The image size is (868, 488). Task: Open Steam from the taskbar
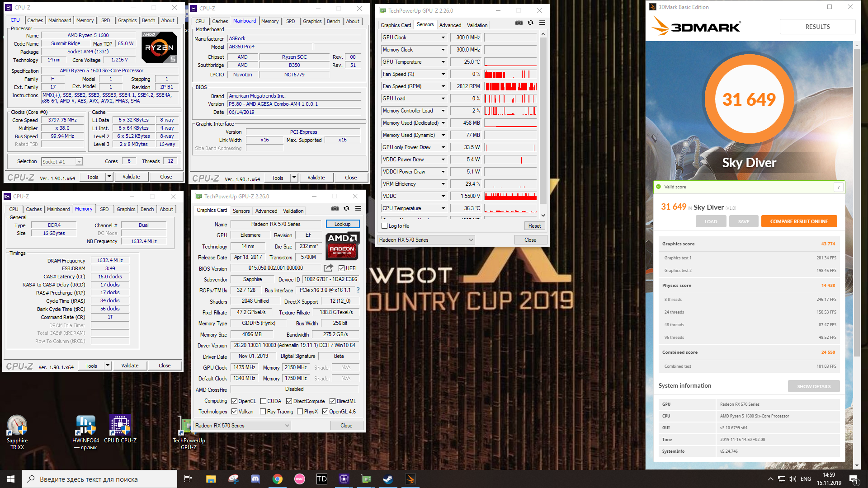[x=388, y=479]
